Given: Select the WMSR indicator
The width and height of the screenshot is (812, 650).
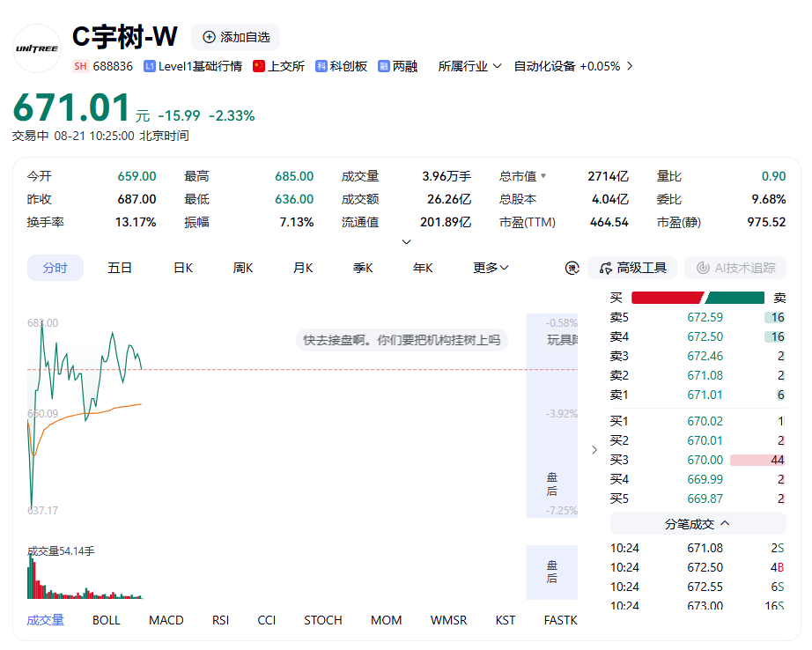Looking at the screenshot, I should [x=448, y=620].
